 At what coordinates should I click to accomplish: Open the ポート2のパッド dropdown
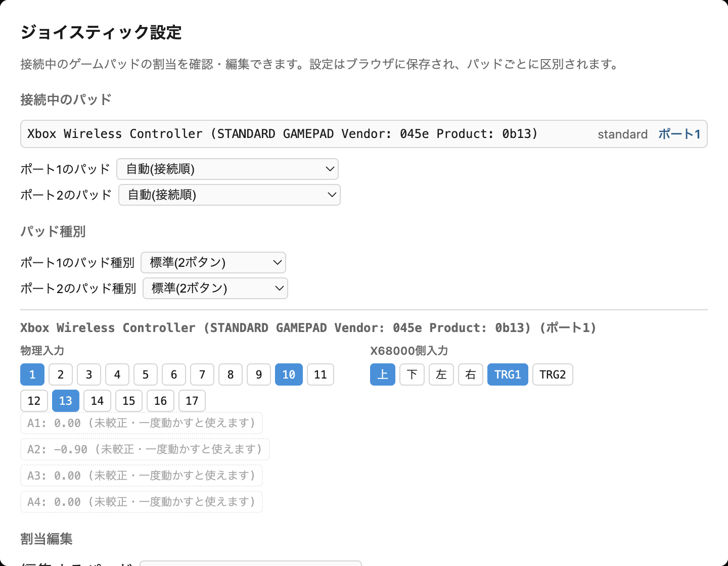point(230,195)
